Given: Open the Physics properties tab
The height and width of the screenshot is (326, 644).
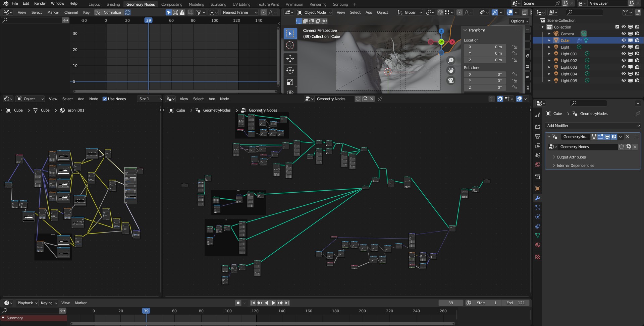Looking at the screenshot, I should coord(538,217).
